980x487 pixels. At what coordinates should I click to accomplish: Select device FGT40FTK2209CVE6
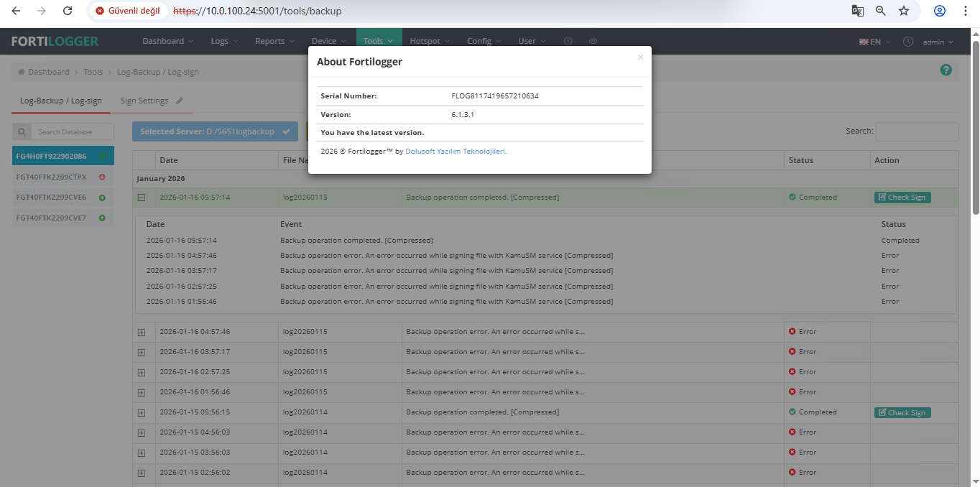[x=63, y=197]
